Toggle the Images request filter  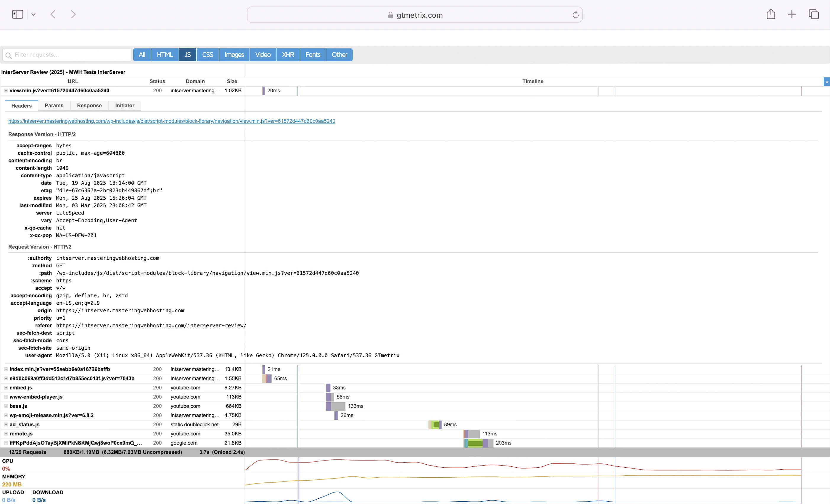tap(234, 55)
